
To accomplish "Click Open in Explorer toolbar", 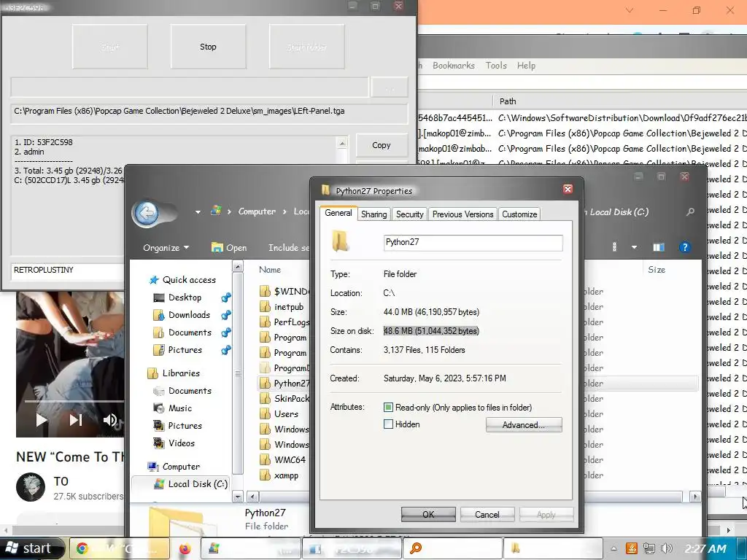I will click(229, 248).
